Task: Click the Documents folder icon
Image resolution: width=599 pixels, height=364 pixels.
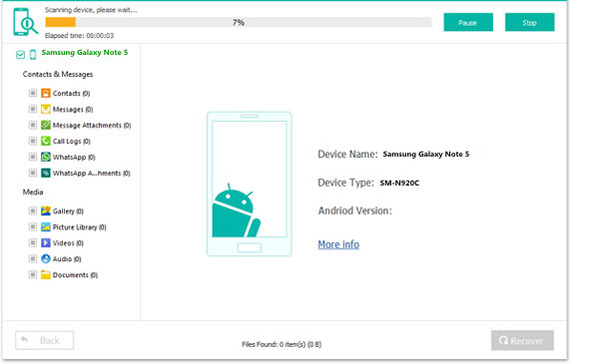Action: click(x=46, y=274)
